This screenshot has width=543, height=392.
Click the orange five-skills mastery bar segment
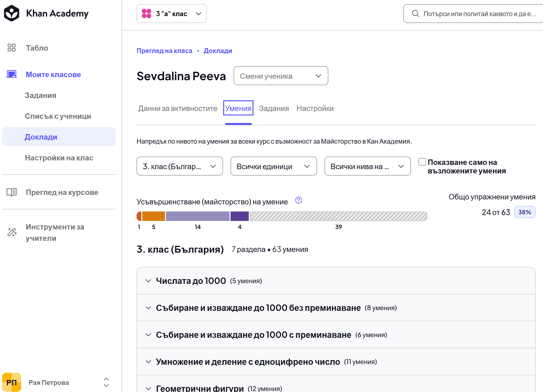click(x=153, y=216)
